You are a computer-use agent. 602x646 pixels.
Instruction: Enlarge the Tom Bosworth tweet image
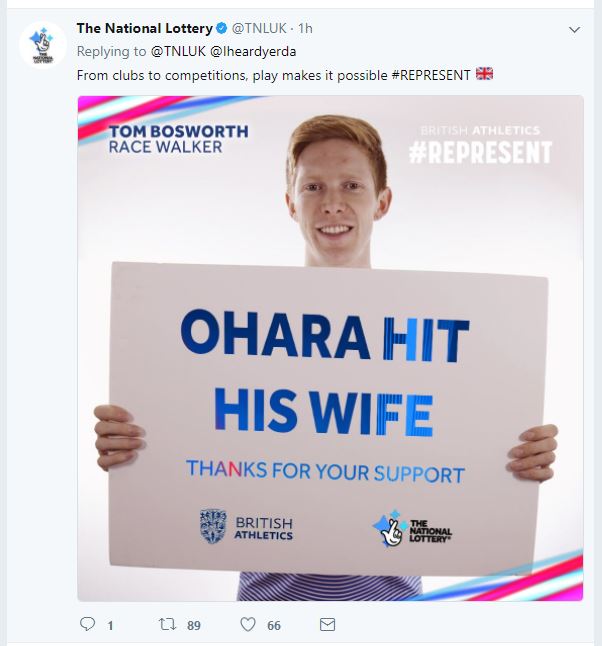pos(330,348)
